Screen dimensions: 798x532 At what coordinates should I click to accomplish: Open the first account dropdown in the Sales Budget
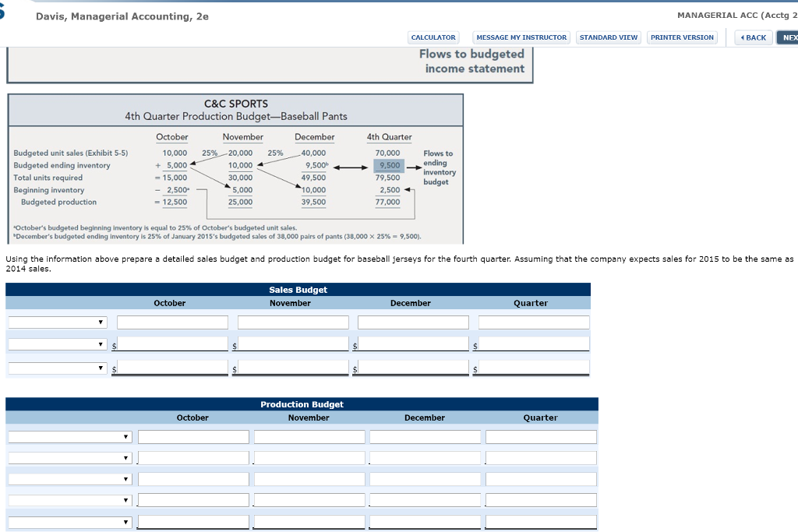tap(56, 322)
